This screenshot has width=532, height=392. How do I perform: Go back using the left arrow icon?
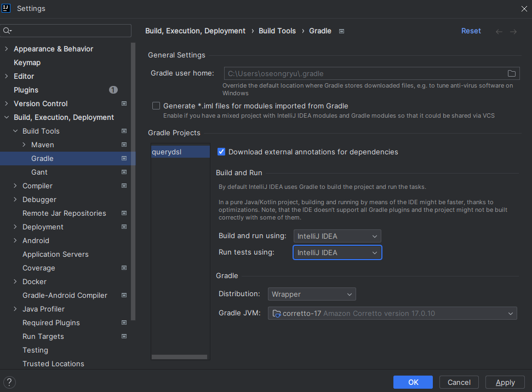point(499,32)
